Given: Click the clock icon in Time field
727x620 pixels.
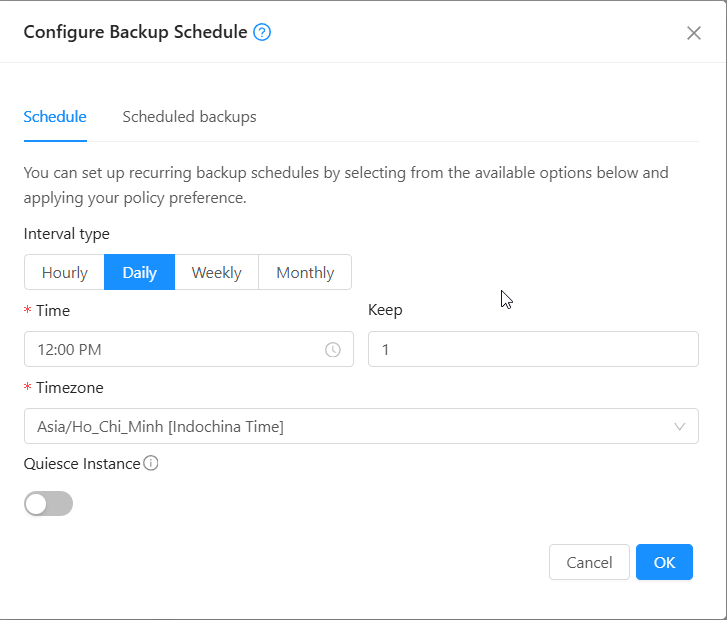Looking at the screenshot, I should [333, 350].
